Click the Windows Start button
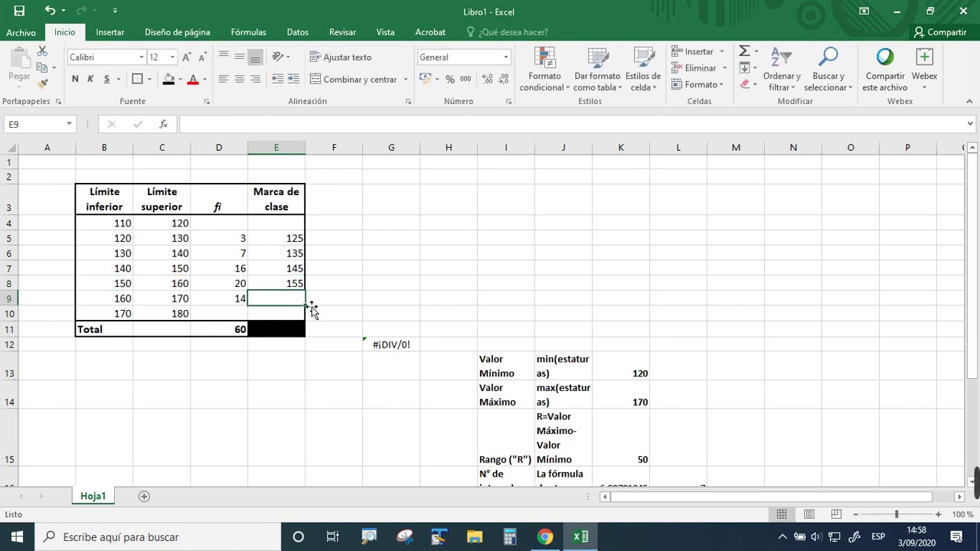This screenshot has height=551, width=980. (x=17, y=536)
